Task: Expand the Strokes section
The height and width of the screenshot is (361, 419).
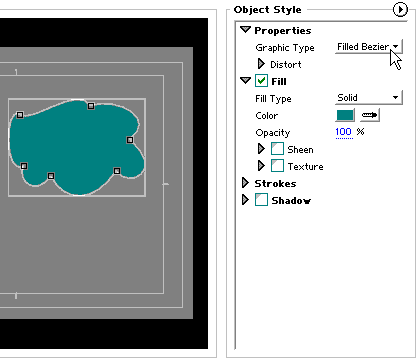Action: tap(245, 183)
